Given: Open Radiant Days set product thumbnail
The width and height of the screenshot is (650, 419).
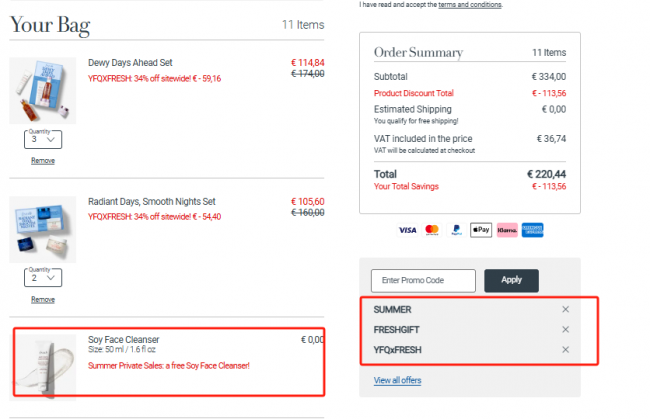Looking at the screenshot, I should tap(43, 229).
